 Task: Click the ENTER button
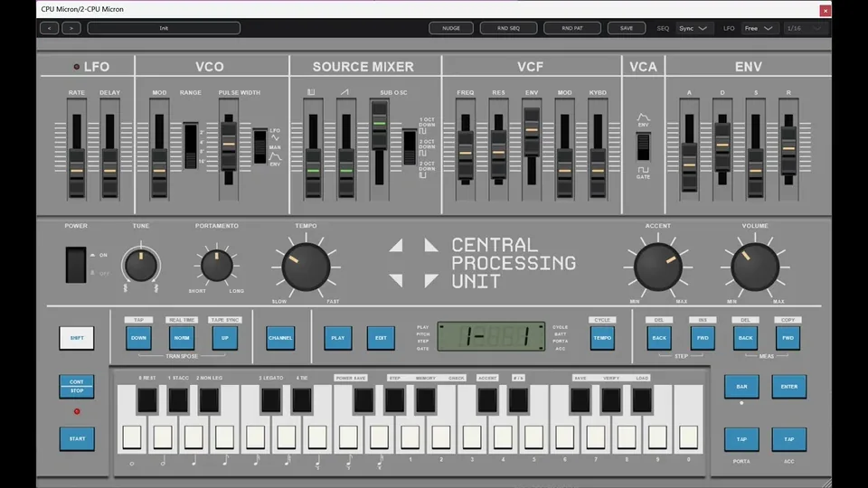(788, 387)
